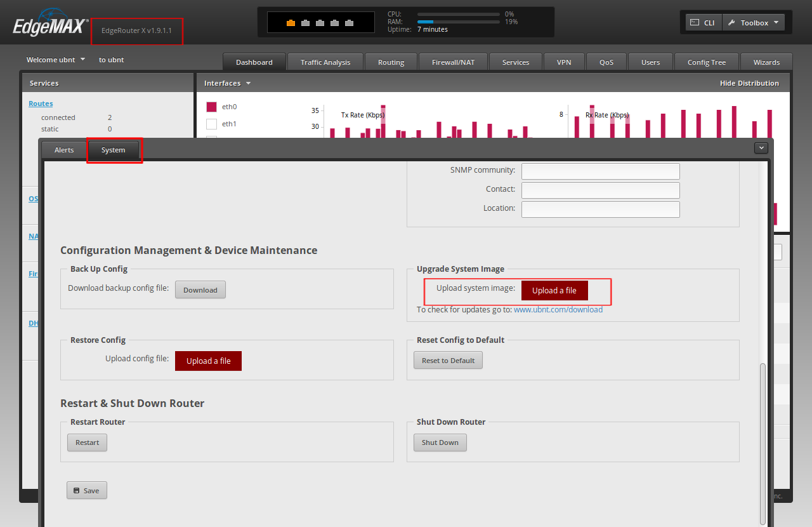Click the SNMP community input field
This screenshot has height=527, width=812.
pyautogui.click(x=601, y=171)
